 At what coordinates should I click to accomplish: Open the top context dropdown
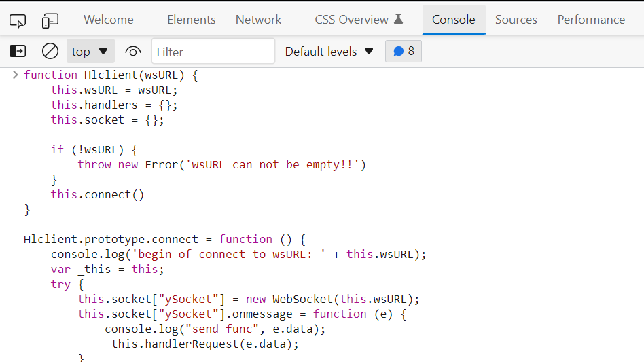point(90,52)
